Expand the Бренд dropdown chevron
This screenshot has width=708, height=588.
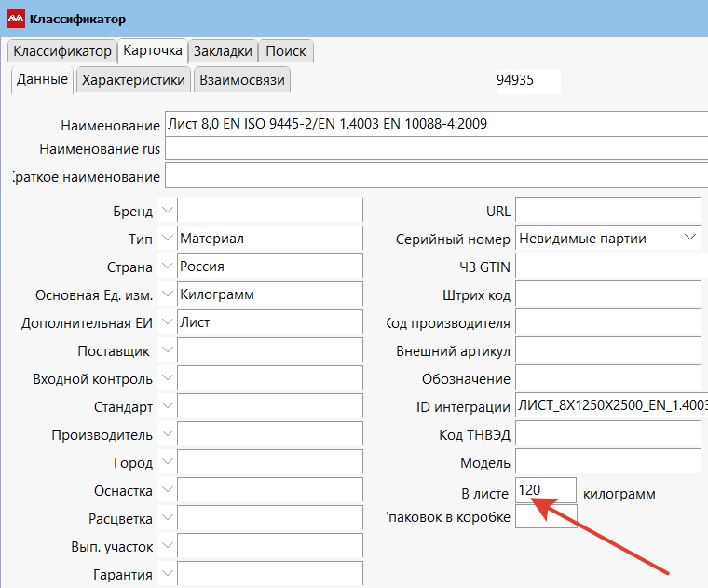click(168, 210)
